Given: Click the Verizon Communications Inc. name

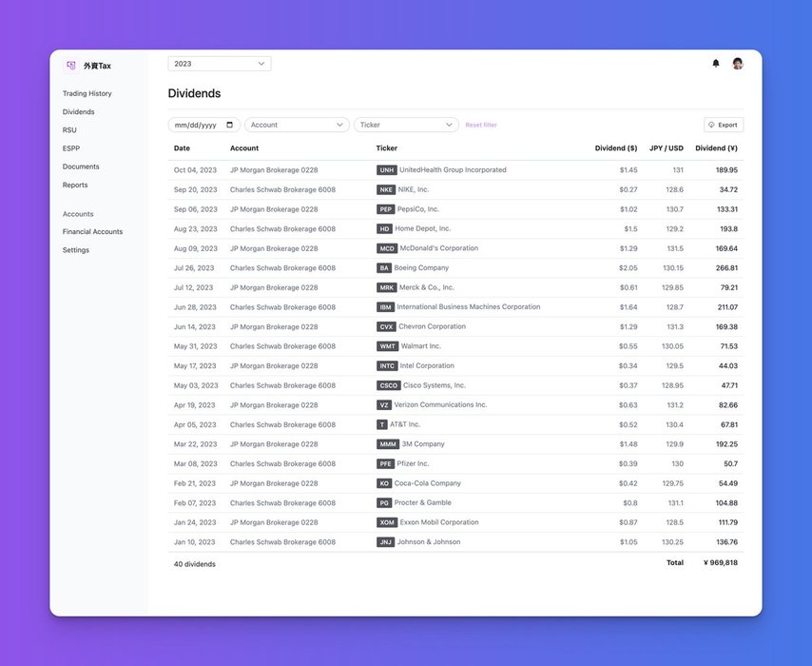Looking at the screenshot, I should pos(440,404).
